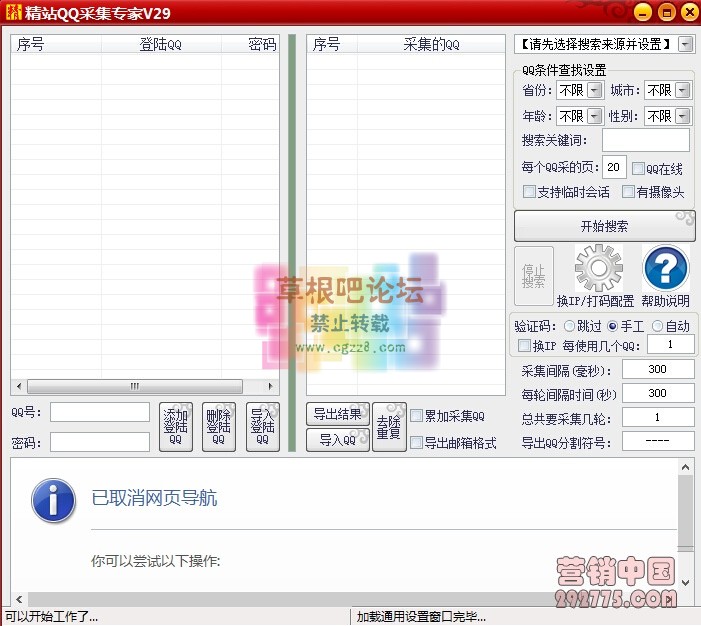Viewport: 701px width, 626px height.
Task: Open the 换IP/打码配置 gear icon
Action: (x=599, y=268)
